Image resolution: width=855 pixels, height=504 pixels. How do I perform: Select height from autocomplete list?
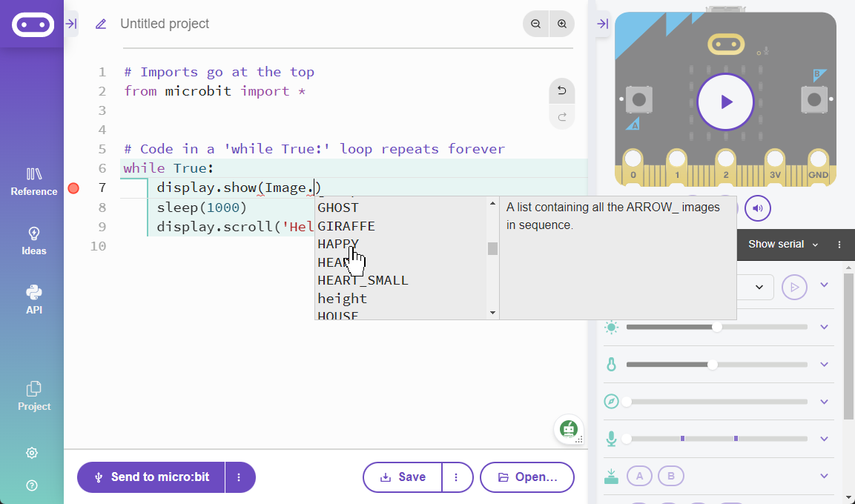(x=400, y=299)
